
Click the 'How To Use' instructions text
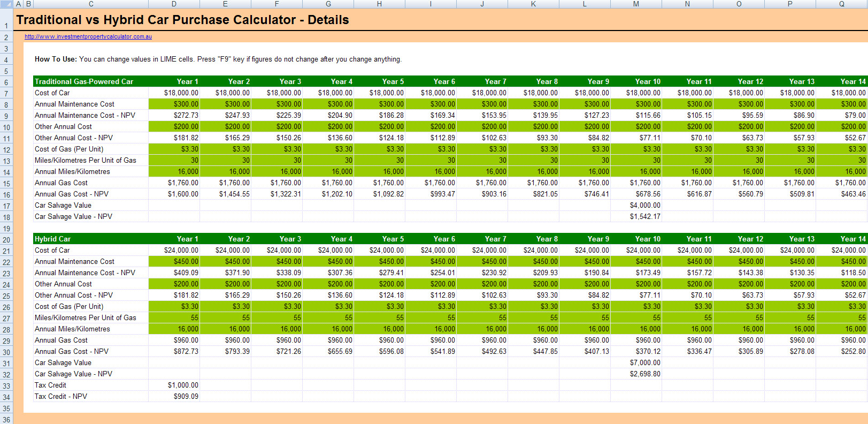[x=218, y=59]
